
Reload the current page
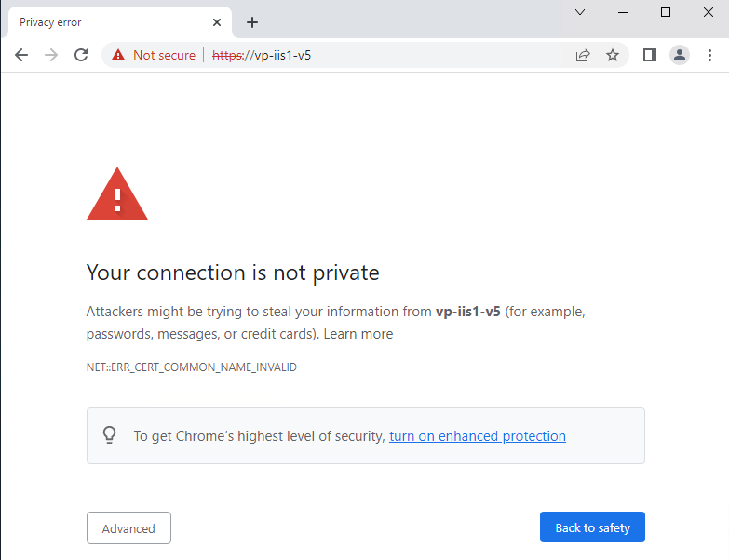pos(81,55)
